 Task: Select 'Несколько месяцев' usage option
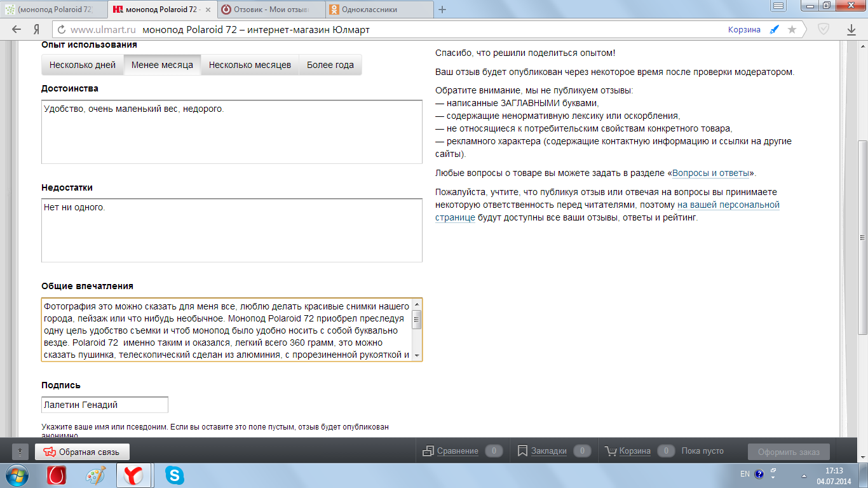pos(250,65)
